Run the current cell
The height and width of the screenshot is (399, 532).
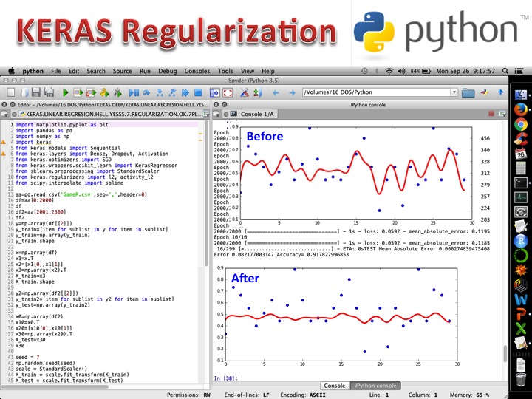[x=79, y=92]
